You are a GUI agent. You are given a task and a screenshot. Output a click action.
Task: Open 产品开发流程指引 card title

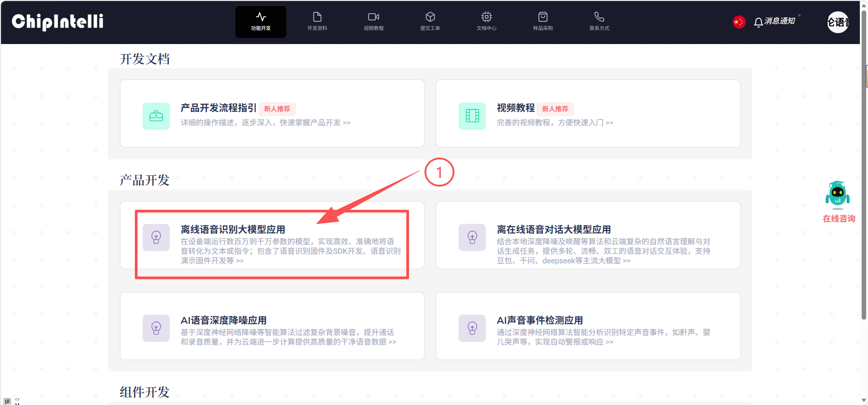[x=218, y=108]
